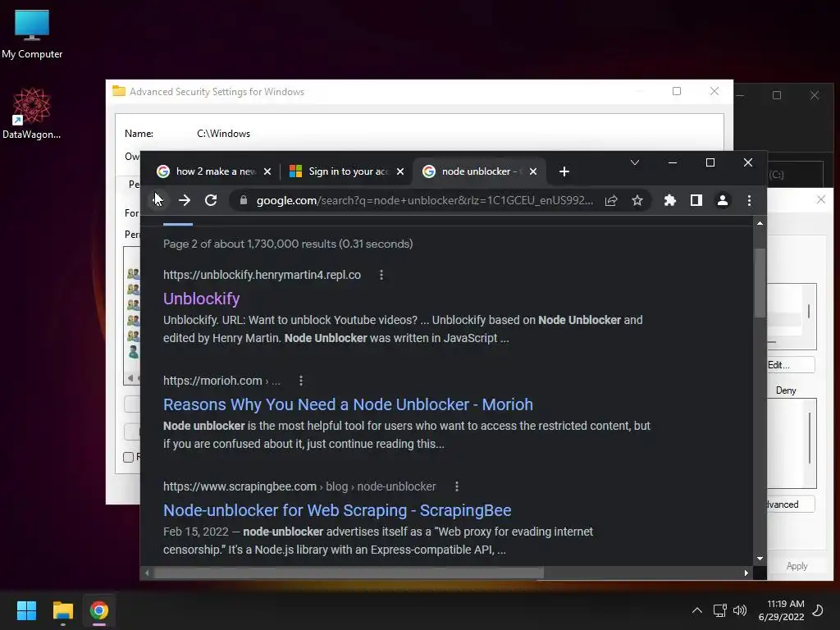Screen dimensions: 840x630
Task: Click the unblockify.henrymartin4.repl.co URL text
Action: tap(262, 275)
